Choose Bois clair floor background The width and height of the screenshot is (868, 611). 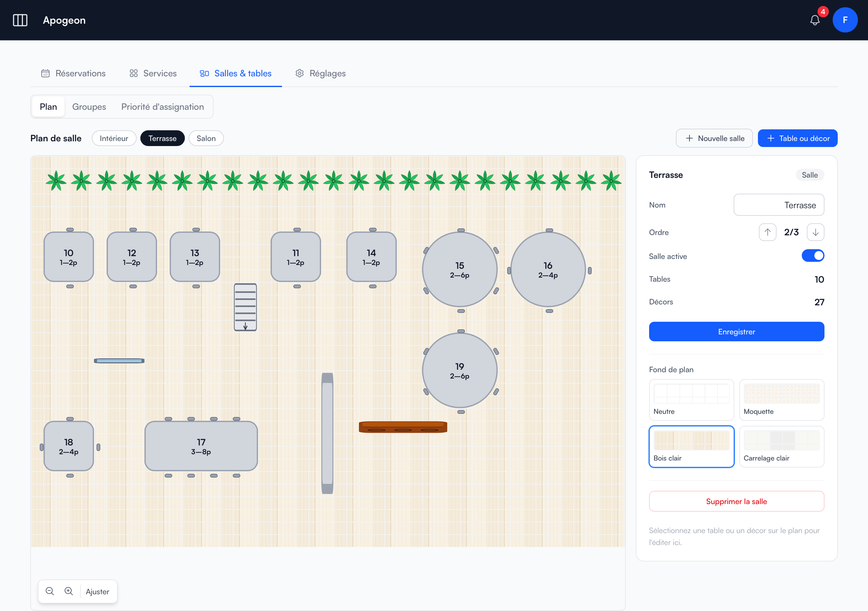[x=691, y=447]
